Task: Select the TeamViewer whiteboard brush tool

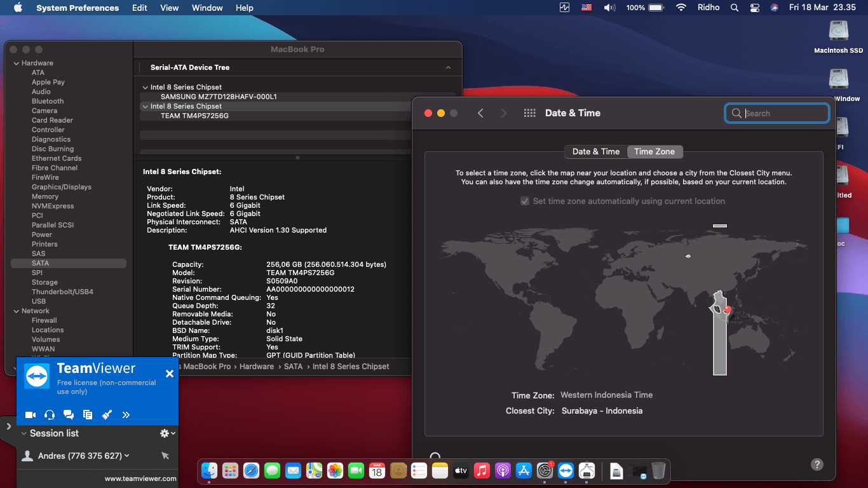Action: [107, 414]
